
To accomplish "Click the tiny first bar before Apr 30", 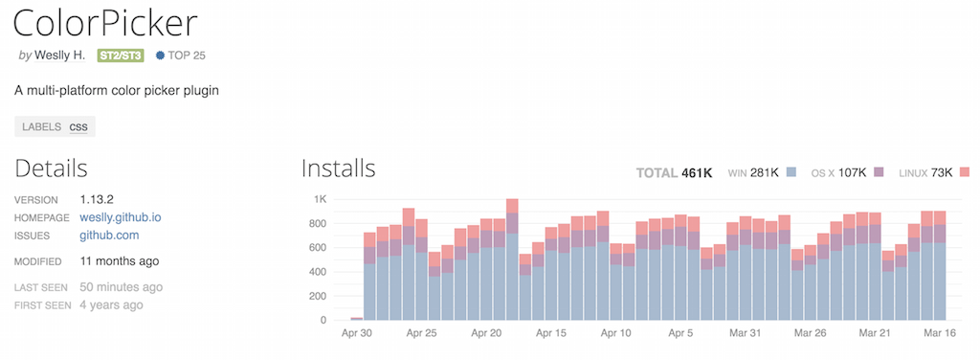I will click(x=356, y=319).
